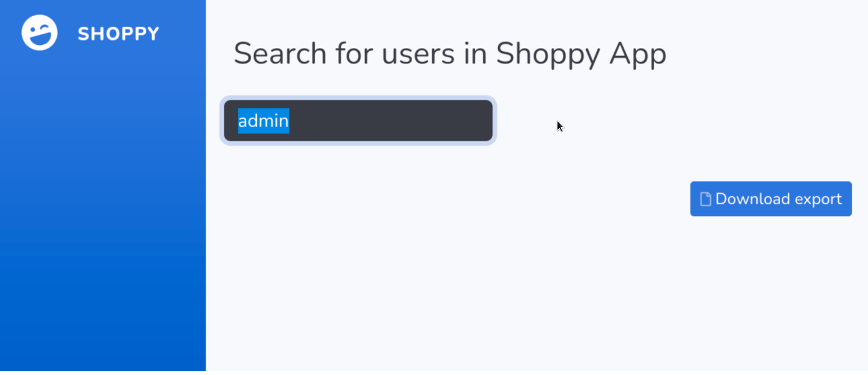Click the word 'export' on the button
The height and width of the screenshot is (375, 868).
tap(818, 199)
